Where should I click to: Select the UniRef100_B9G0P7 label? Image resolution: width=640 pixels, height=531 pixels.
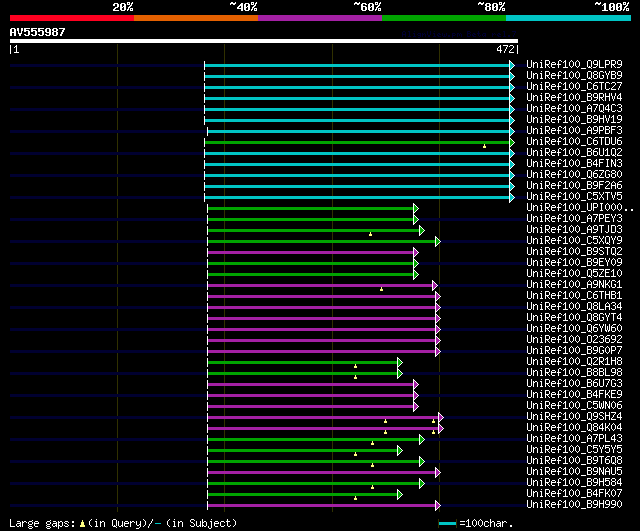[x=574, y=351]
